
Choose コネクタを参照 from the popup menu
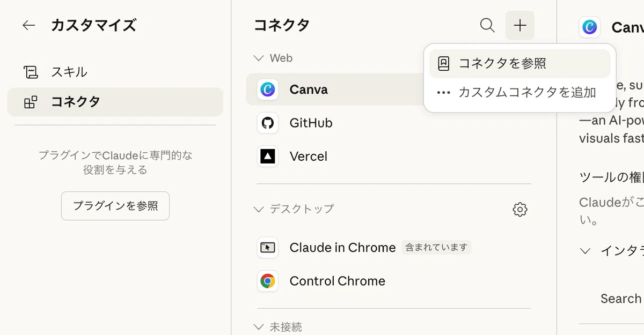(x=502, y=64)
